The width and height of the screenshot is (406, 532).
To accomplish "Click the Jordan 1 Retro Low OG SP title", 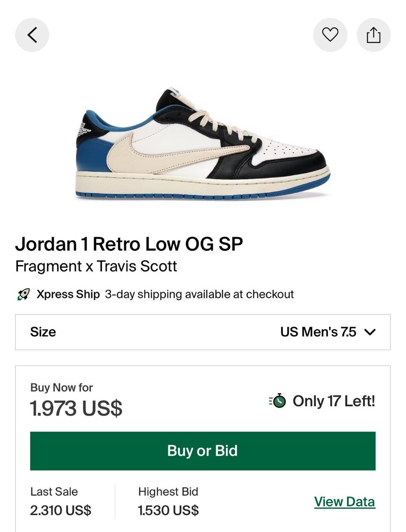I will (129, 244).
